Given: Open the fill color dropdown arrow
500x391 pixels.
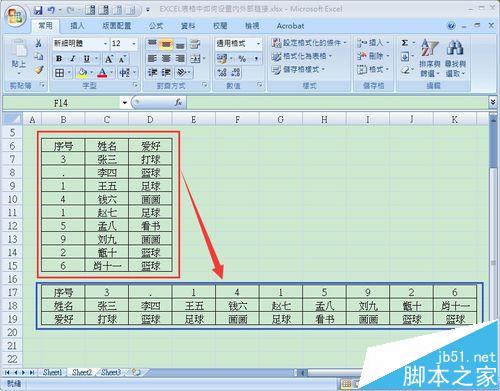Looking at the screenshot, I should (91, 72).
